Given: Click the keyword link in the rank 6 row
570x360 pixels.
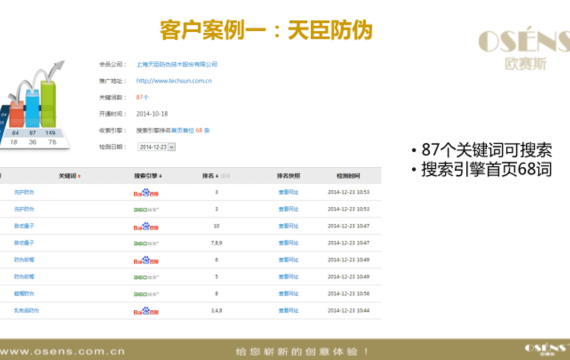Looking at the screenshot, I should point(24,260).
